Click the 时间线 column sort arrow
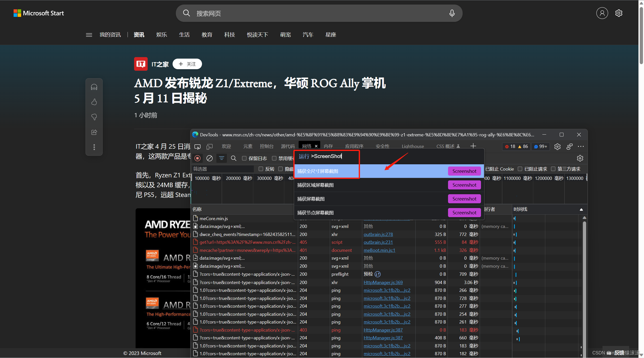 [581, 209]
